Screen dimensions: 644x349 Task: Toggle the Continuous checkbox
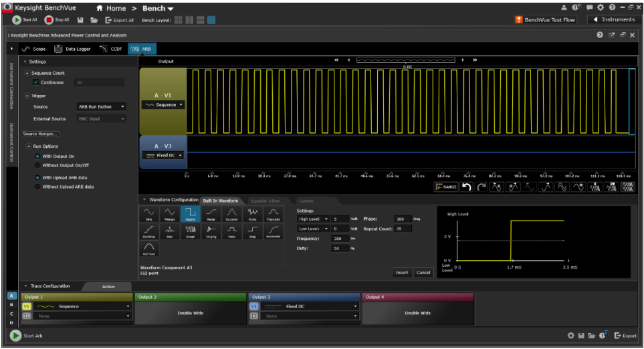[35, 82]
